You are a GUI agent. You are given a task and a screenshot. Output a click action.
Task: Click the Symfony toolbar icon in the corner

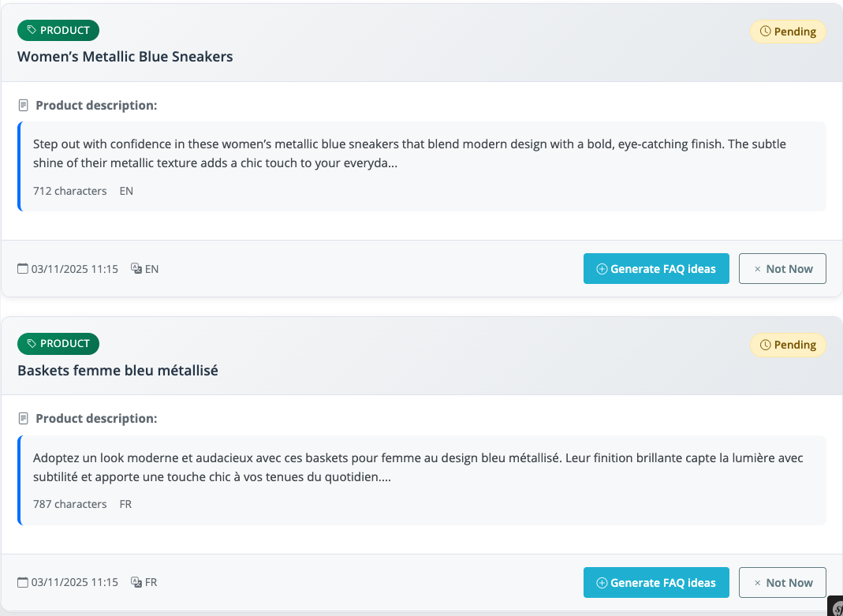click(x=837, y=608)
